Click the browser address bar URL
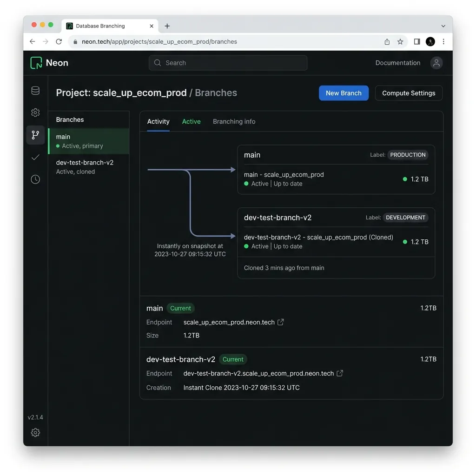Viewport: 476px width, 476px height. pos(159,41)
